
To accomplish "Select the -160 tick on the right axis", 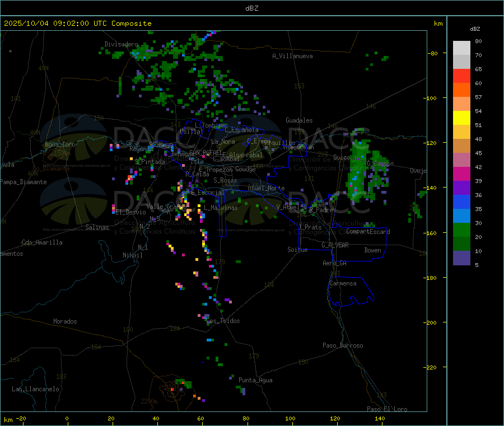I will coord(431,233).
